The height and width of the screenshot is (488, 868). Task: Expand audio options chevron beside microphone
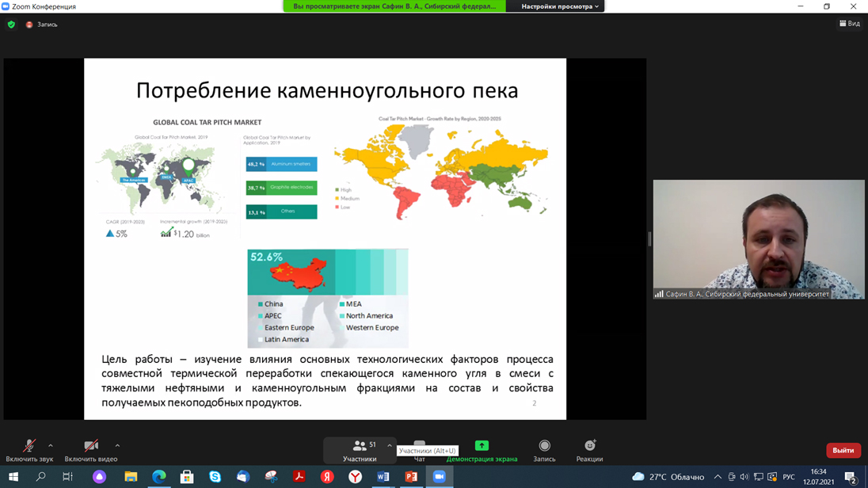51,445
